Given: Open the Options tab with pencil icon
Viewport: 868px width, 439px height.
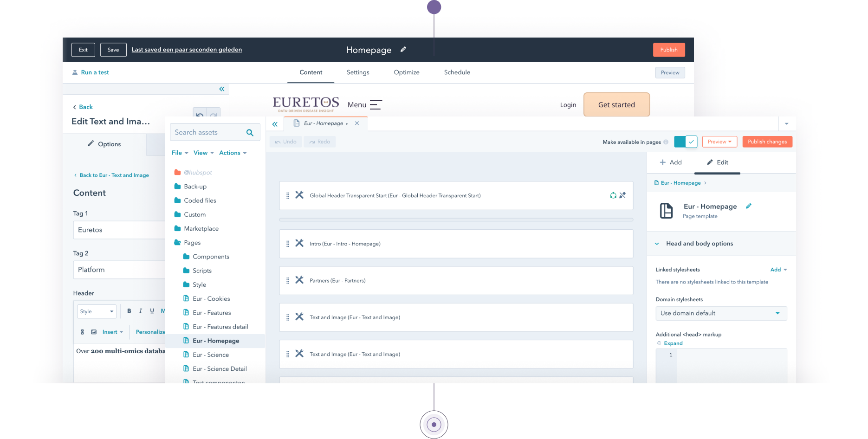Looking at the screenshot, I should (104, 144).
